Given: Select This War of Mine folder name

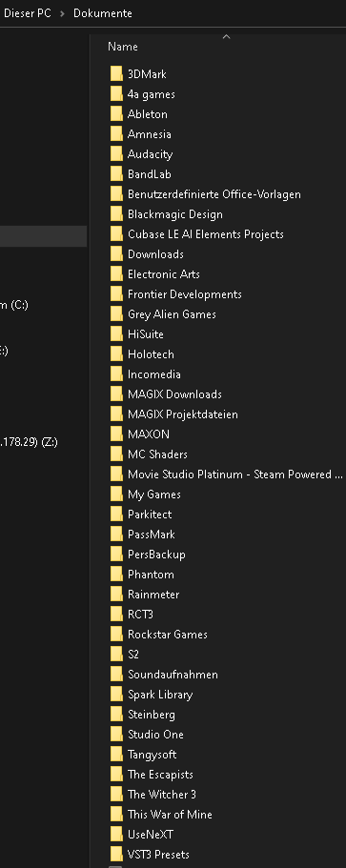Looking at the screenshot, I should coord(170,815).
